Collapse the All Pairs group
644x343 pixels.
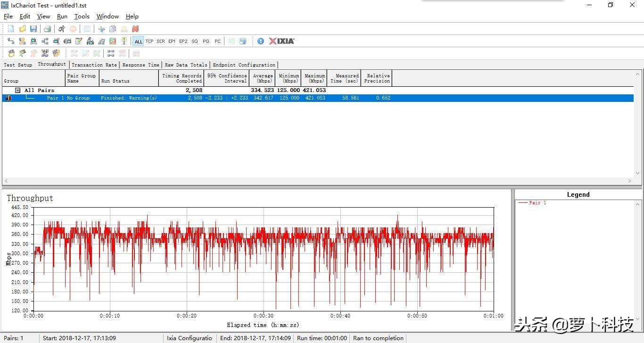[17, 90]
